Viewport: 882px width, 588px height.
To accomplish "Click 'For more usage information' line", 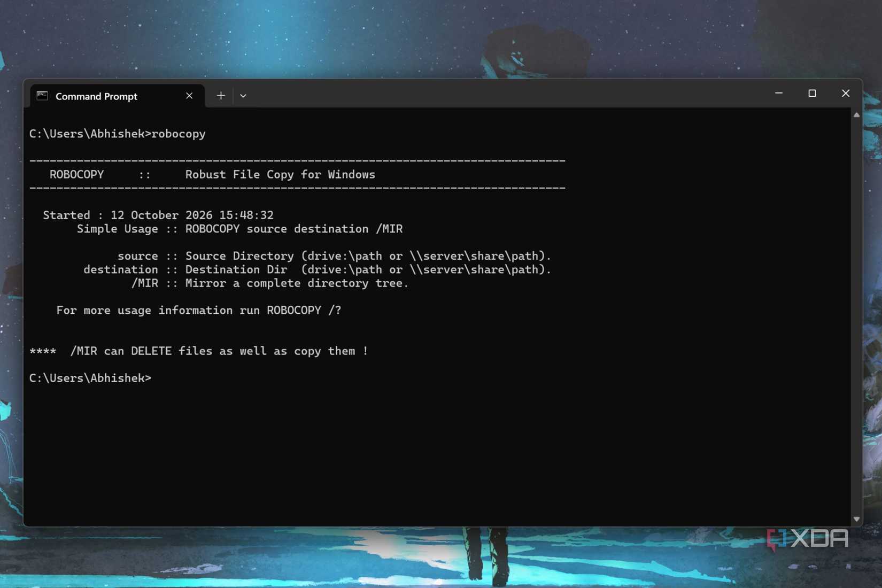I will [x=199, y=311].
